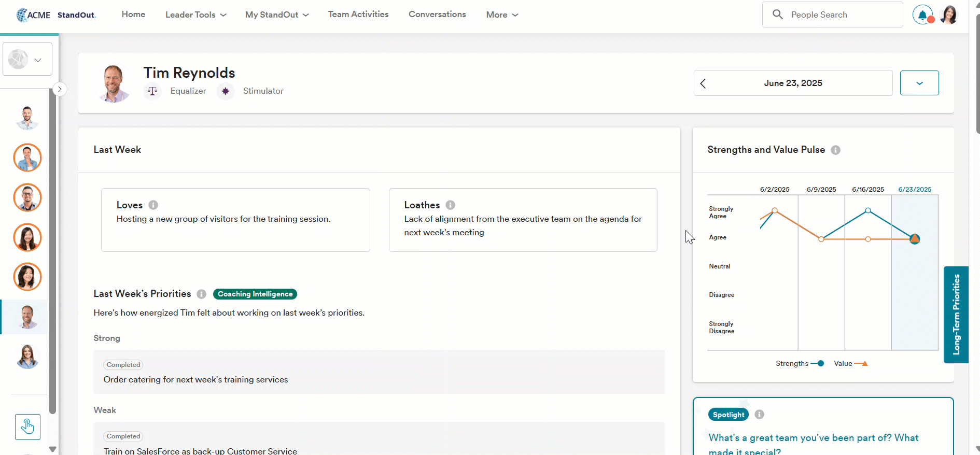Show info for Strengths and Value Pulse
The width and height of the screenshot is (980, 455).
pyautogui.click(x=835, y=150)
